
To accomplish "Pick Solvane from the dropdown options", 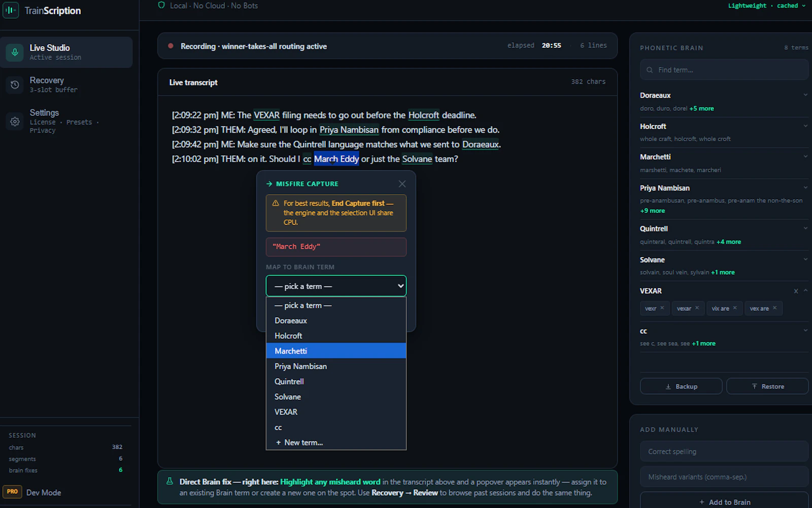I will (336, 397).
